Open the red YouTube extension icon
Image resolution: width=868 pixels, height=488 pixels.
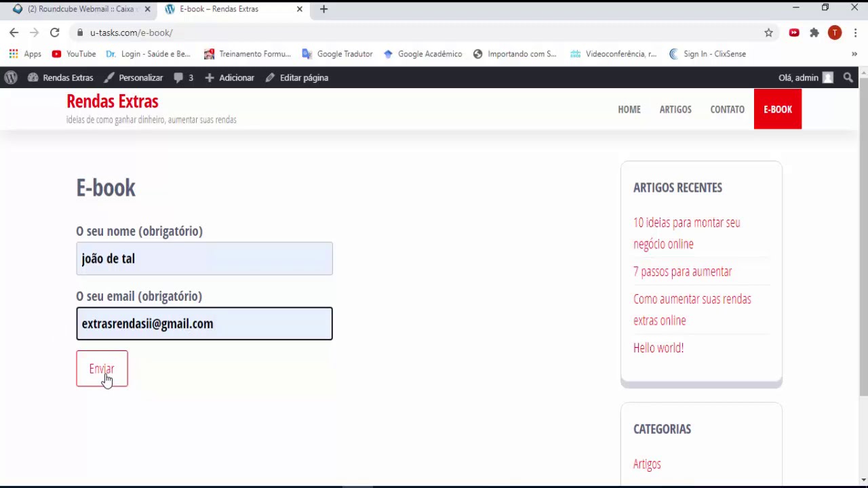point(794,33)
